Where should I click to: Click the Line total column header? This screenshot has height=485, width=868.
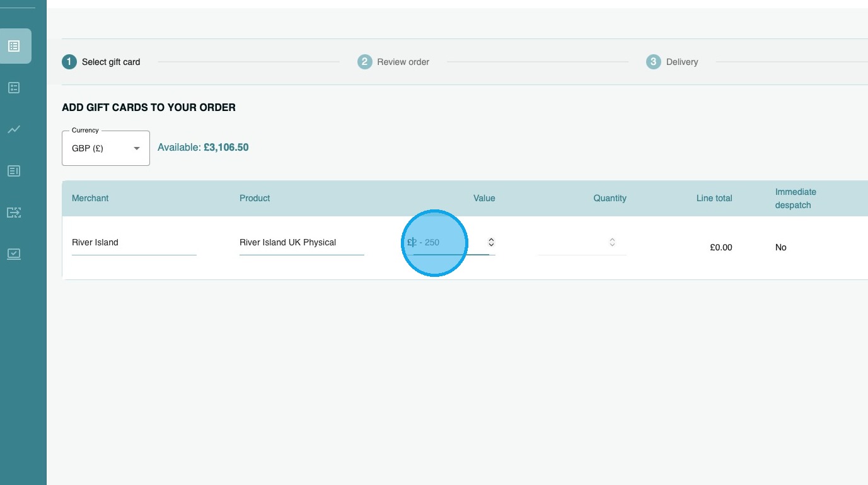[x=714, y=198]
